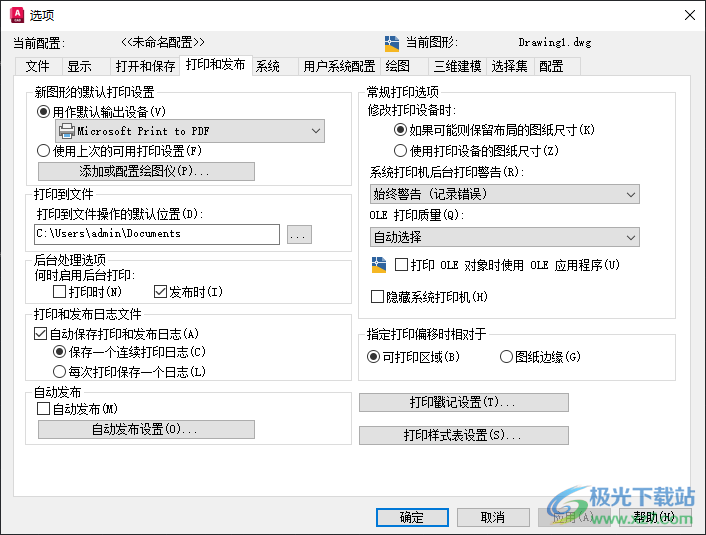706x535 pixels.
Task: Click the AutoCAD app icon in title bar
Action: pyautogui.click(x=17, y=15)
